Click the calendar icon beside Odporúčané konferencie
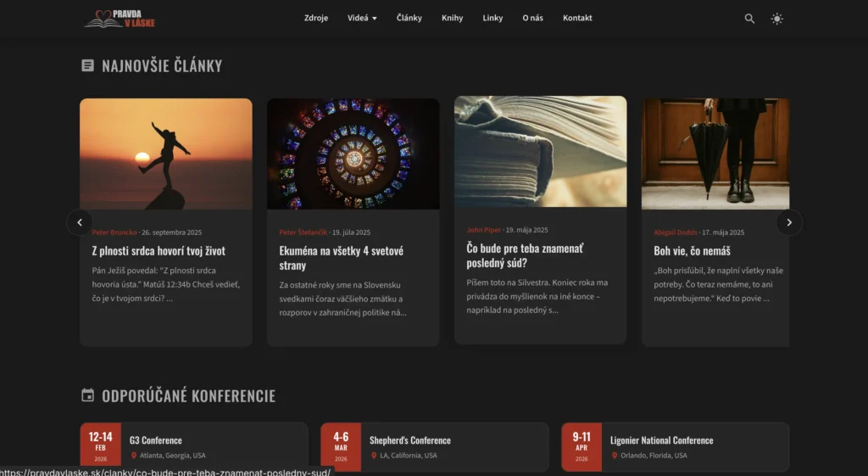 pos(87,395)
